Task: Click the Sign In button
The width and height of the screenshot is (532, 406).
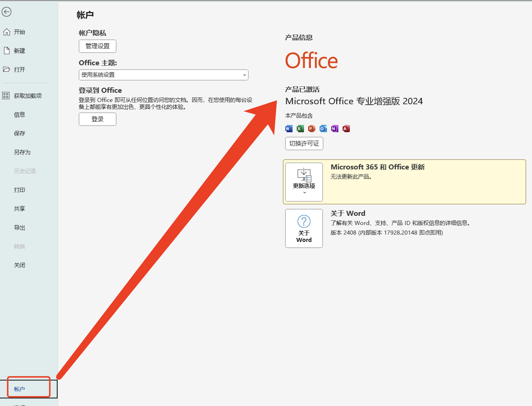Action: tap(97, 119)
